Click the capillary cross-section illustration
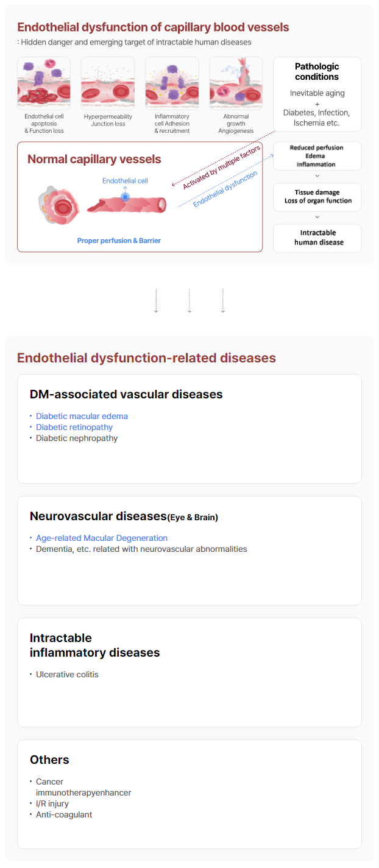The width and height of the screenshot is (379, 868). click(58, 205)
